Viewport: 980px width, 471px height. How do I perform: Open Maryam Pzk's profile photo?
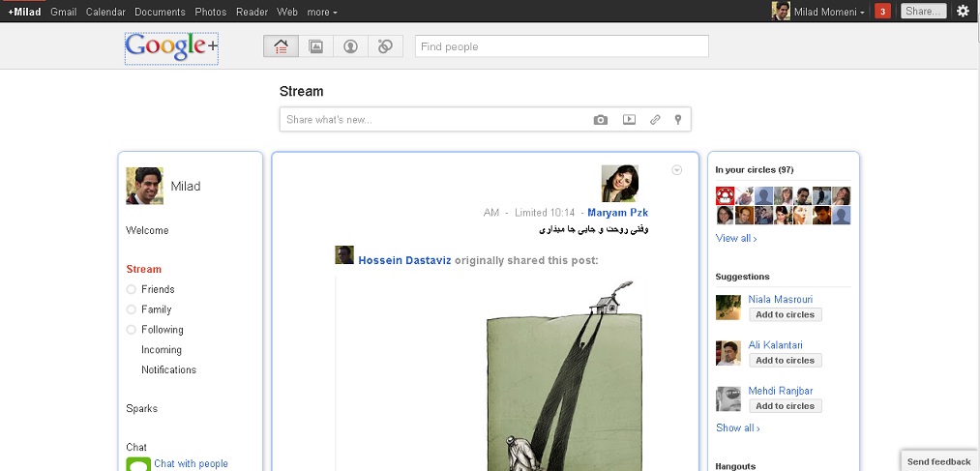pyautogui.click(x=620, y=184)
